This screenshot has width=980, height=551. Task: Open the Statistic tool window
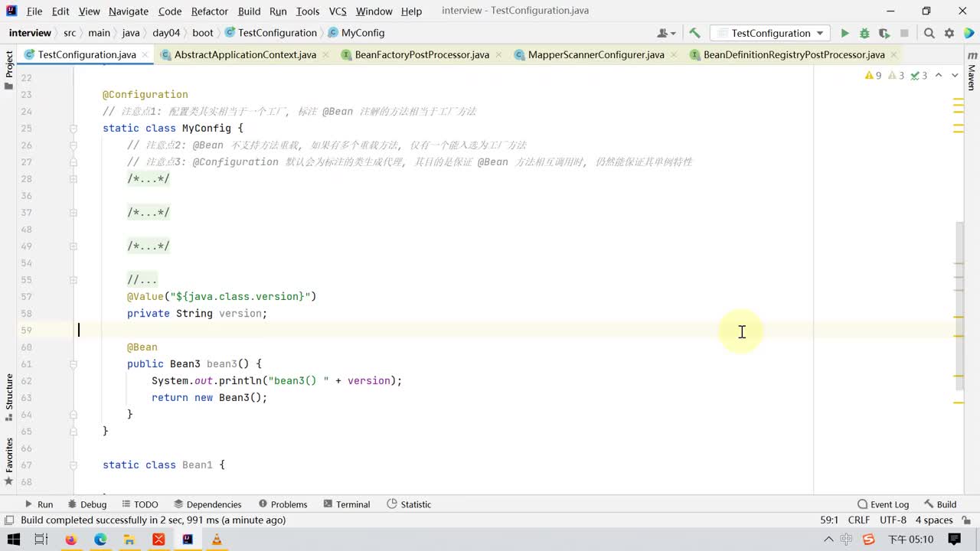coord(409,504)
